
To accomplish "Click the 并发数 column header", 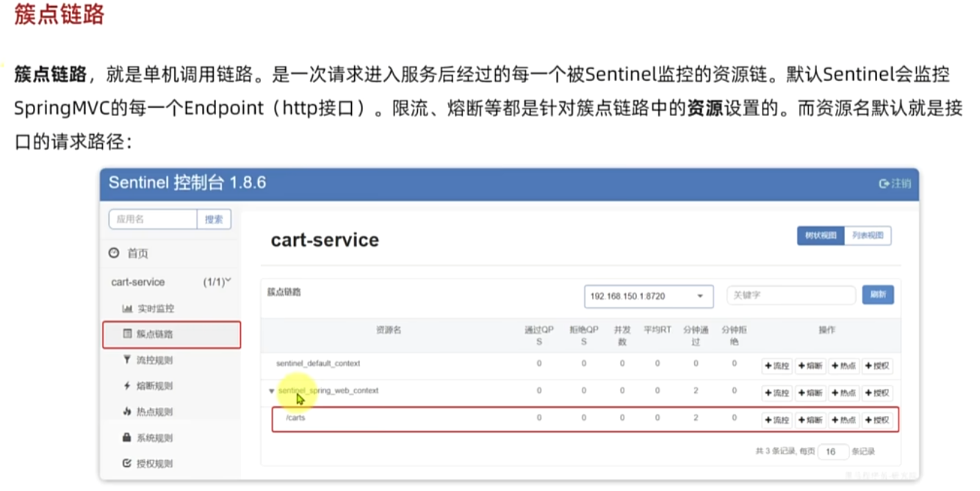I will (x=622, y=336).
